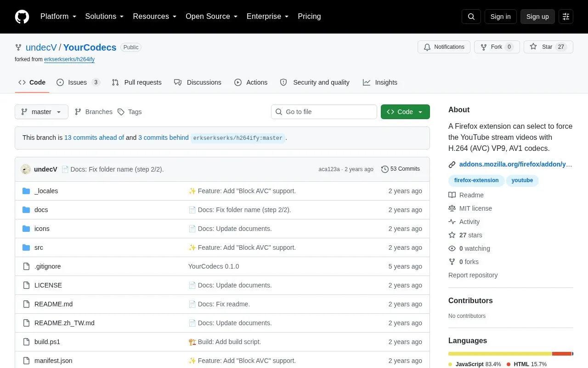Expand the Enterprise menu
Viewport: 588px width, 368px height.
267,17
